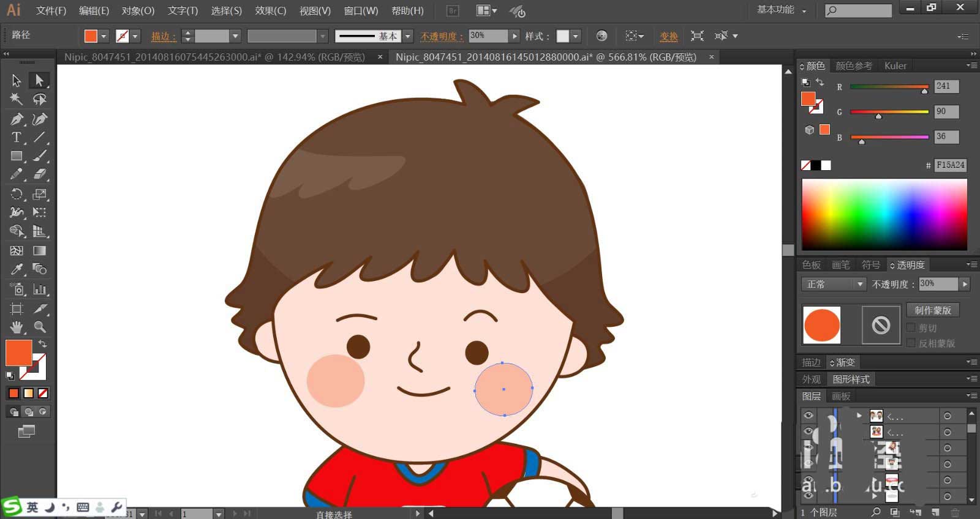The height and width of the screenshot is (519, 980).
Task: Click the white swatch in Color panel
Action: (x=826, y=165)
